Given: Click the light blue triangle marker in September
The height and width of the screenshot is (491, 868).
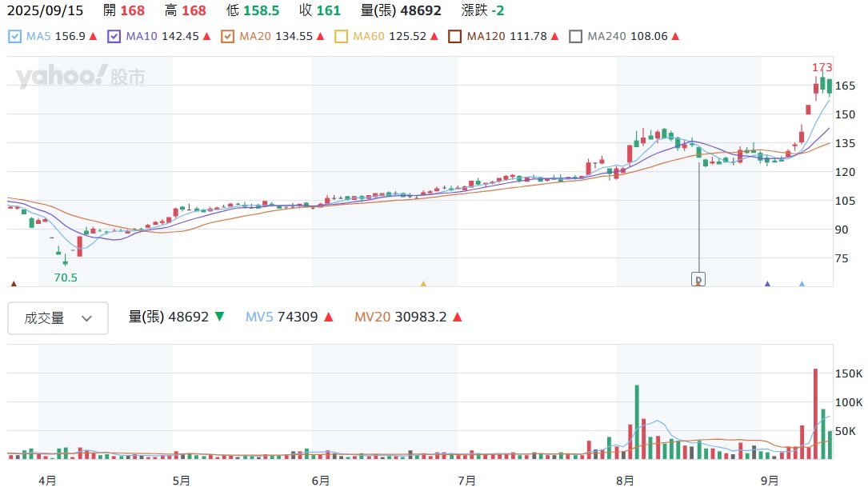Looking at the screenshot, I should pos(802,283).
